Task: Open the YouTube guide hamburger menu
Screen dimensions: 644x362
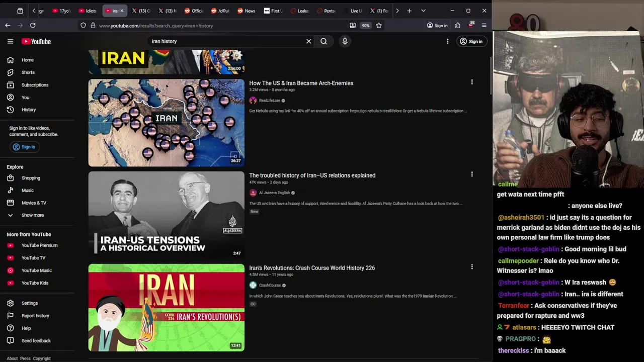Action: 10,41
